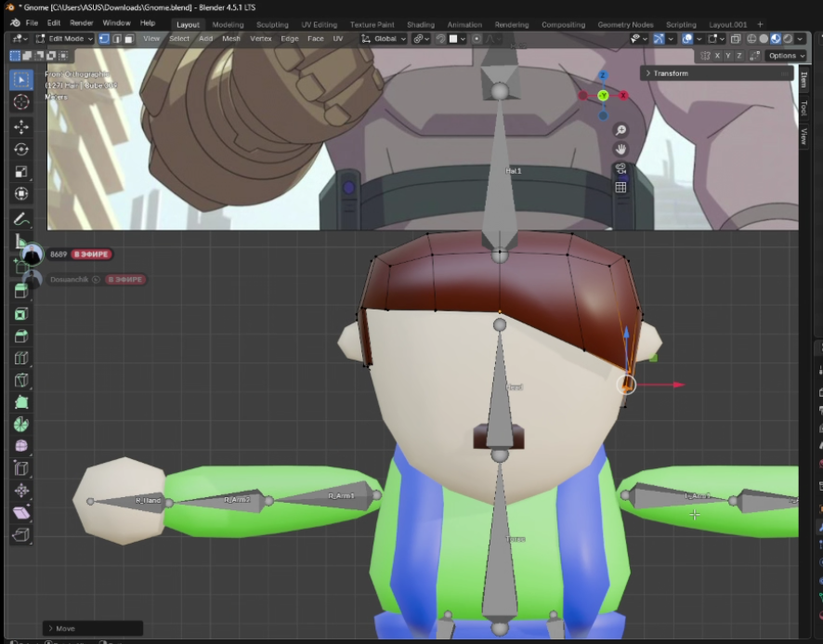The width and height of the screenshot is (823, 644).
Task: Open the Tool sidebar tab
Action: click(x=804, y=108)
